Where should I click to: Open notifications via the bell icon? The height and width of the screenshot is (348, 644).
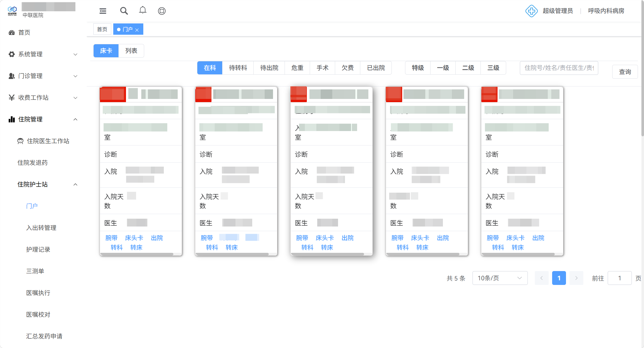[x=143, y=10]
